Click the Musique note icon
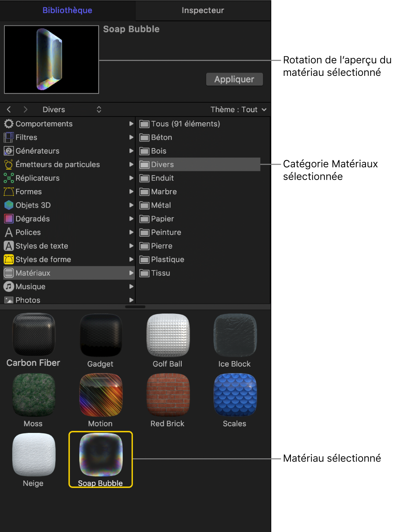The image size is (399, 532). (9, 287)
